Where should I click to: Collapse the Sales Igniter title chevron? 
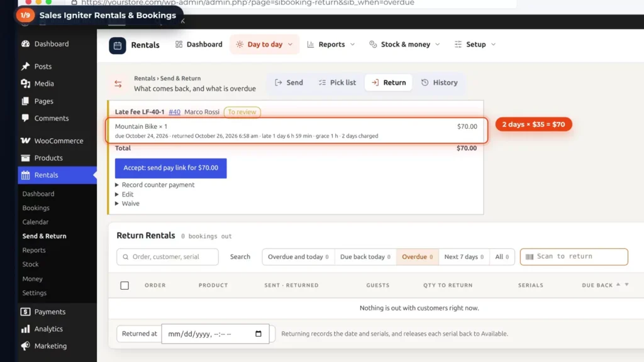tap(183, 21)
